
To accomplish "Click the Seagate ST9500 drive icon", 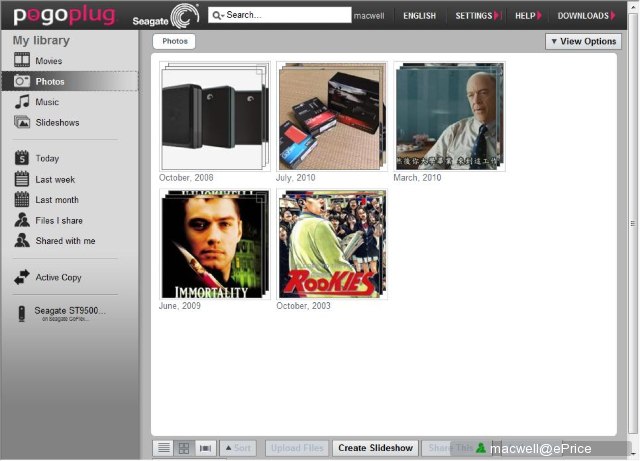I will pyautogui.click(x=22, y=314).
